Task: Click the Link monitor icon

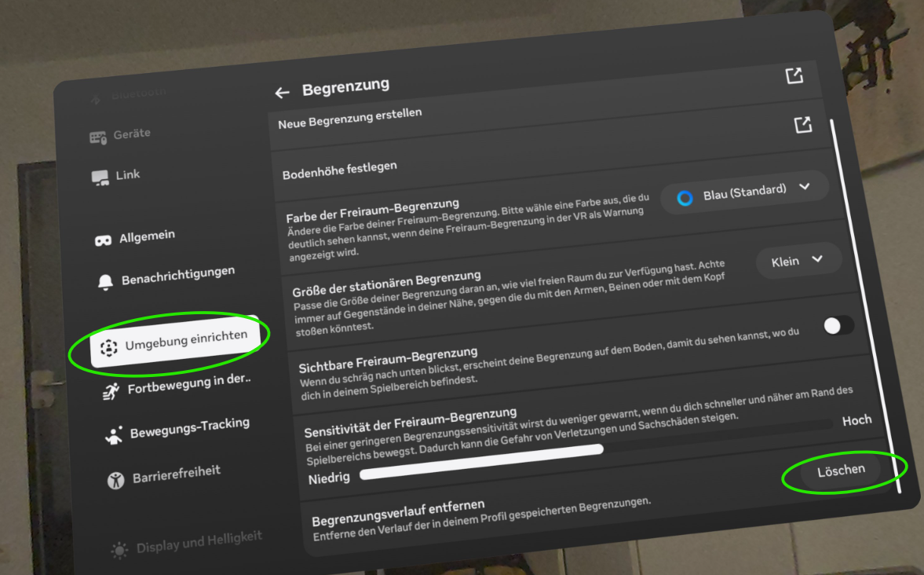Action: pyautogui.click(x=100, y=178)
